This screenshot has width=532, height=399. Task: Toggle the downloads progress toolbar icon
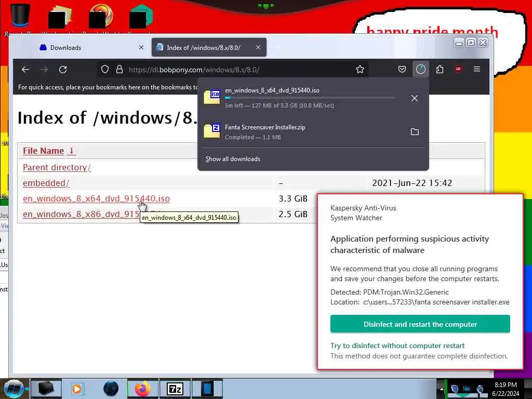tap(421, 70)
